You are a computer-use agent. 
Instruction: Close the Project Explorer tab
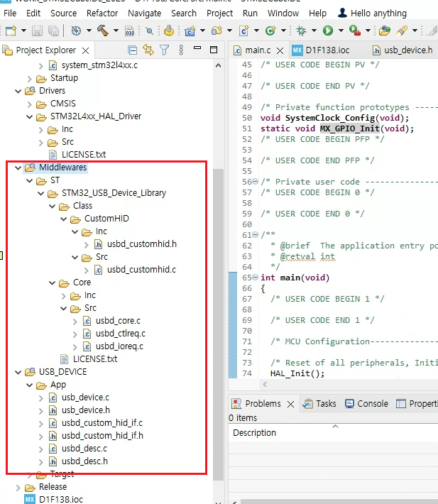coord(85,51)
